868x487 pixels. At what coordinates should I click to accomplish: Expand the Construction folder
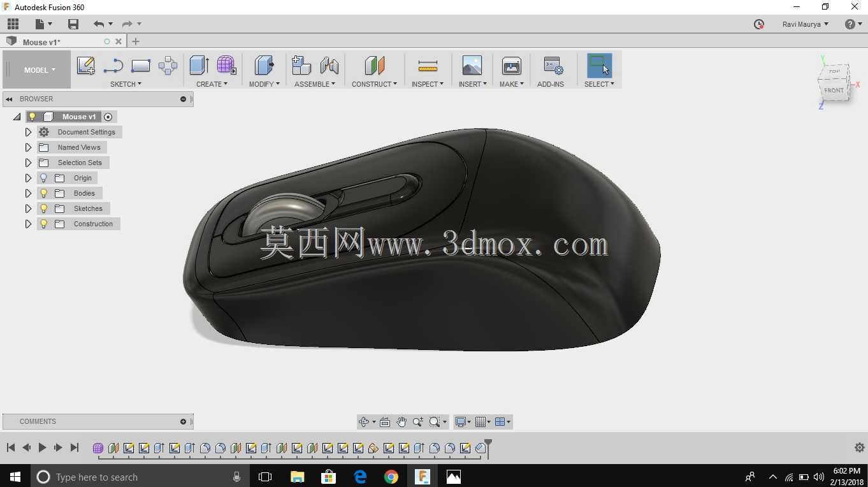pos(28,224)
